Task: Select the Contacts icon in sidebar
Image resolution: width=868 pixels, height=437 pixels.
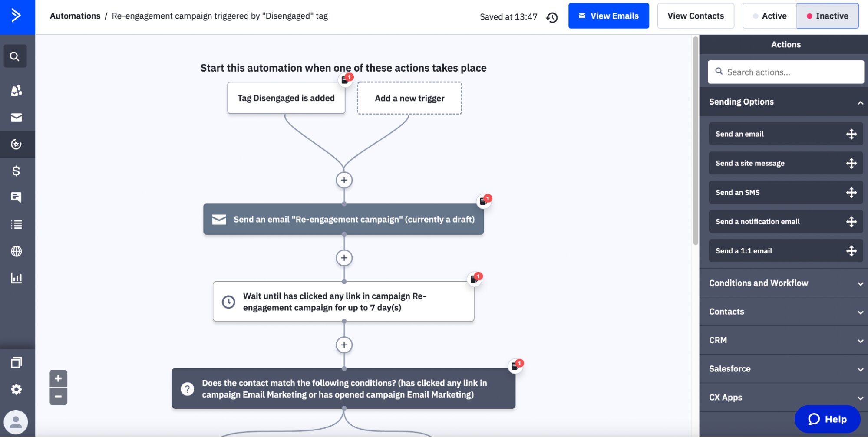Action: 16,91
